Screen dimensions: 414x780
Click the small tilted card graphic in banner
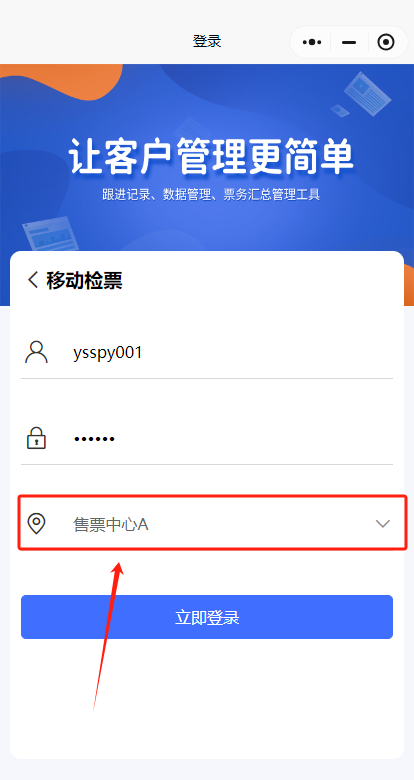tap(340, 110)
